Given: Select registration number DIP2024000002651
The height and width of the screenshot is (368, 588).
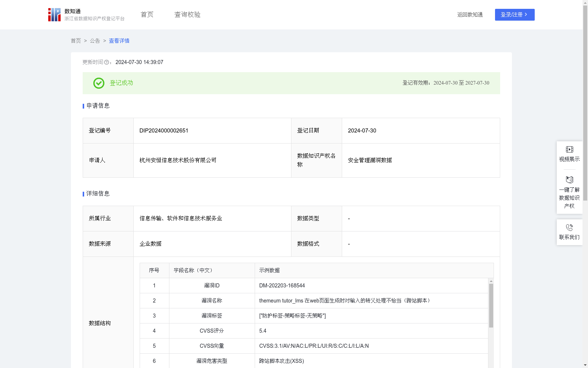Looking at the screenshot, I should pyautogui.click(x=164, y=131).
